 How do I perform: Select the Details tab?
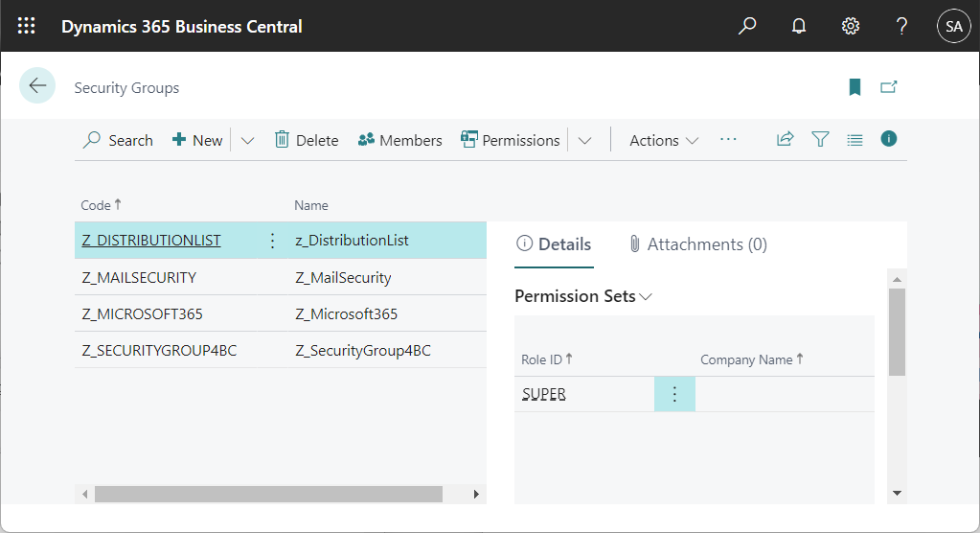(x=554, y=244)
